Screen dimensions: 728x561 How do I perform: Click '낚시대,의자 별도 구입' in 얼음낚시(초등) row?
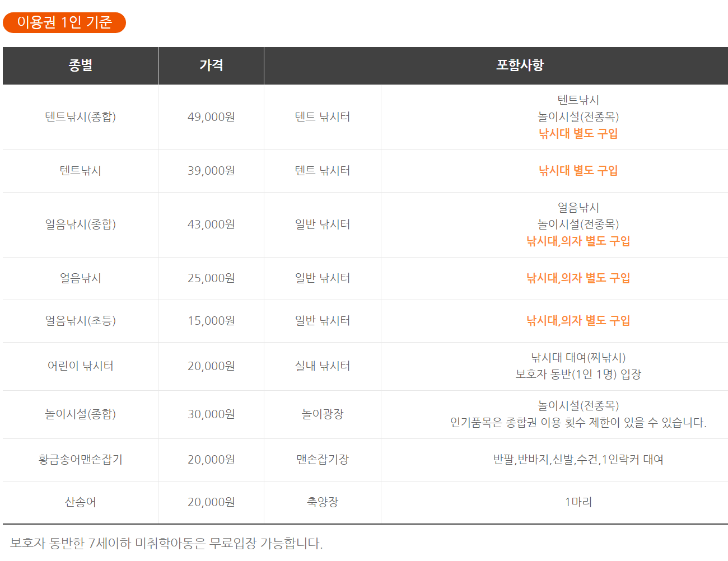[x=578, y=321]
